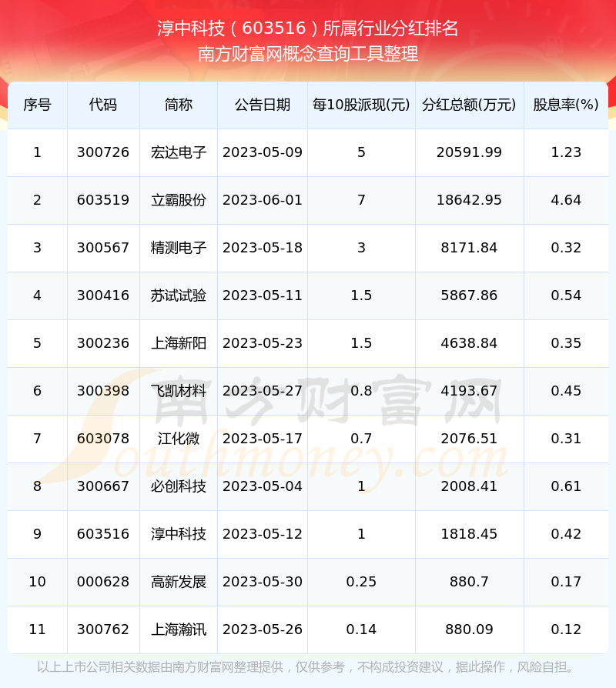Click the 股息率(%) column header
The height and width of the screenshot is (688, 616).
(566, 105)
